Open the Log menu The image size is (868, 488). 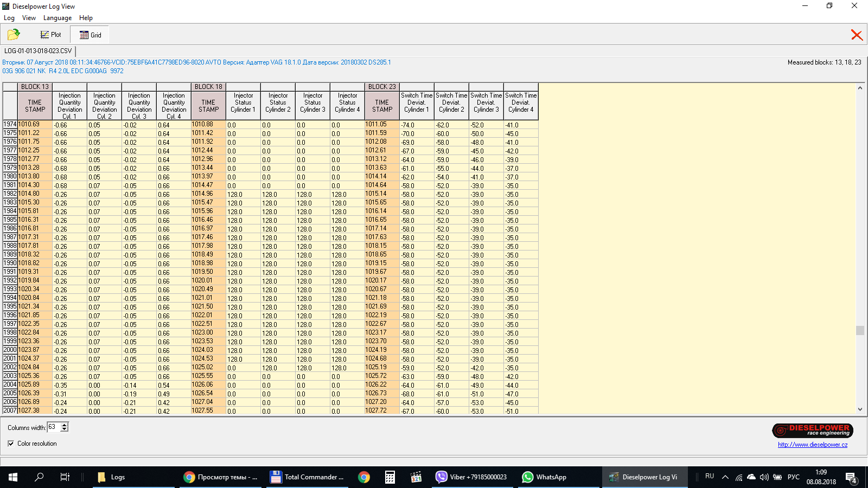9,18
